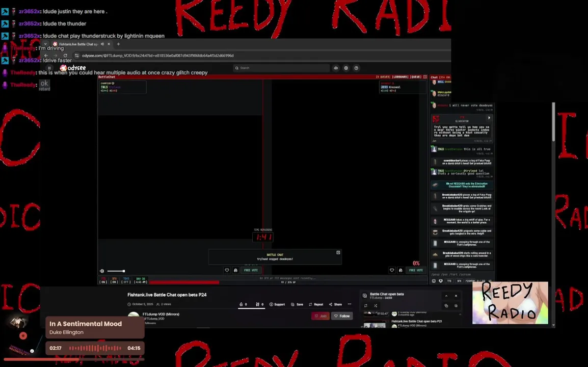
Task: Click the square icon beside QUEUE header
Action: click(x=425, y=77)
